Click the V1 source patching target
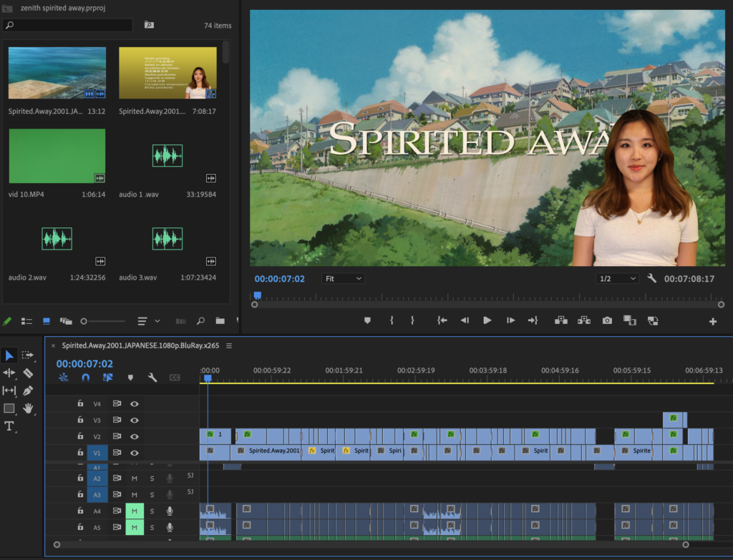Viewport: 733px width, 560px height. (x=97, y=453)
